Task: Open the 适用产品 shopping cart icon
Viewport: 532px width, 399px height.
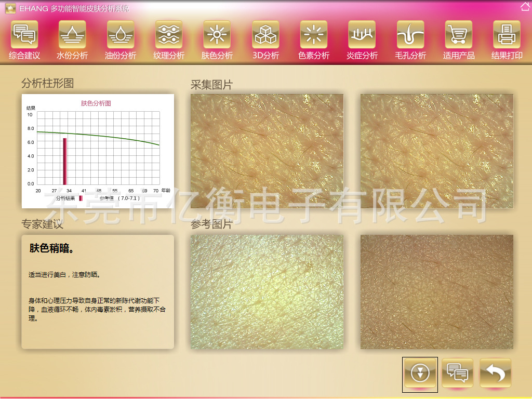Action: 459,35
